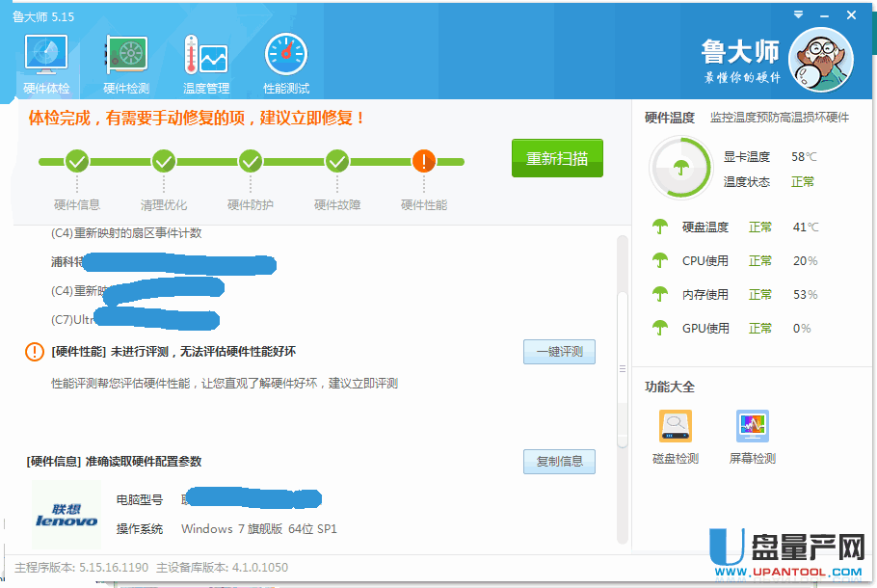877x588 pixels.
Task: Click the 硬件信息 green checkmark step
Action: [x=77, y=161]
